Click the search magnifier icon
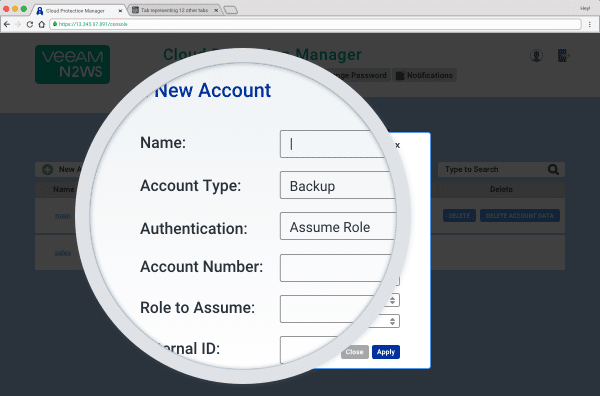The height and width of the screenshot is (396, 600). [553, 169]
